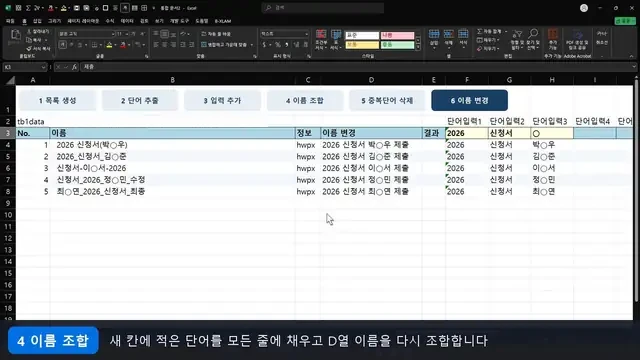Click the Cut (잘라내기) scissors icon
This screenshot has width=640, height=360.
pos(29,31)
